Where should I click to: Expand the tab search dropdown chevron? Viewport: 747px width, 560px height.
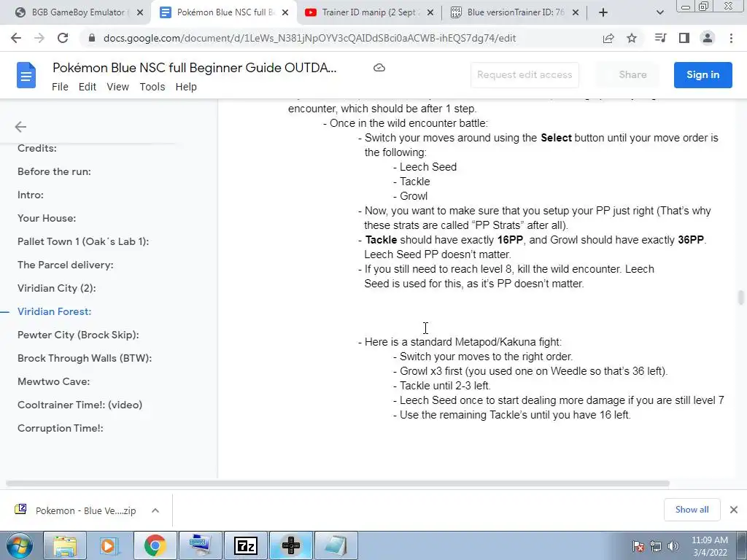659,12
